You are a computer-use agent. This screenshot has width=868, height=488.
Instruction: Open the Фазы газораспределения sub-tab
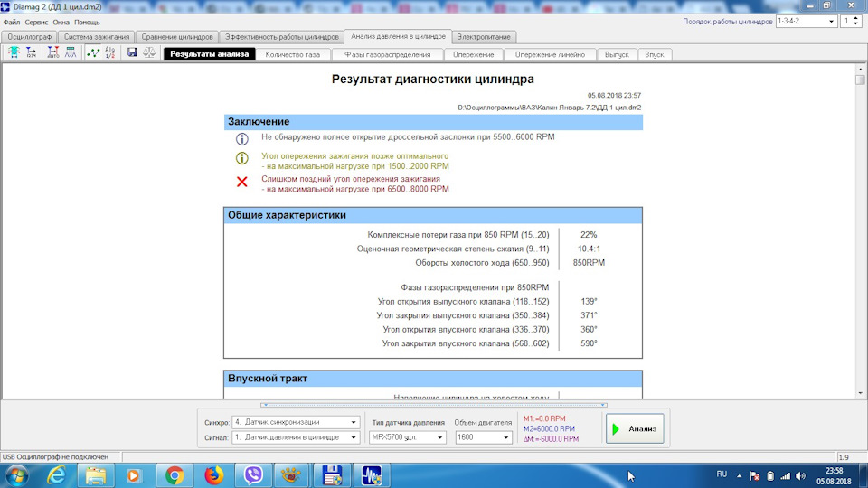(388, 55)
